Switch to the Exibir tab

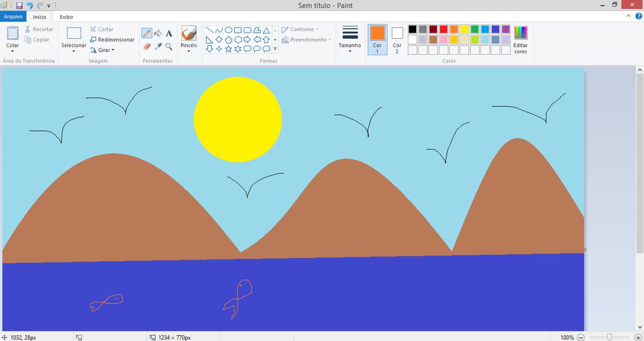(67, 17)
